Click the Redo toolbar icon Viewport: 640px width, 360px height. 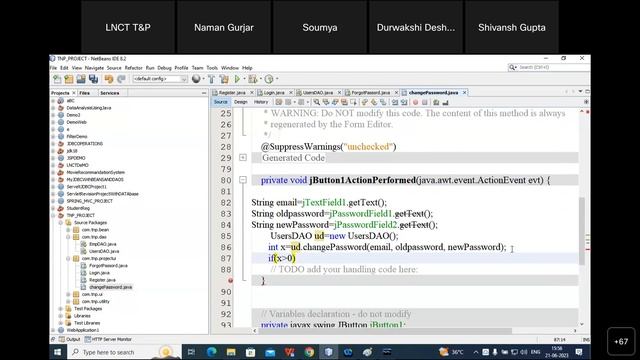[x=121, y=79]
